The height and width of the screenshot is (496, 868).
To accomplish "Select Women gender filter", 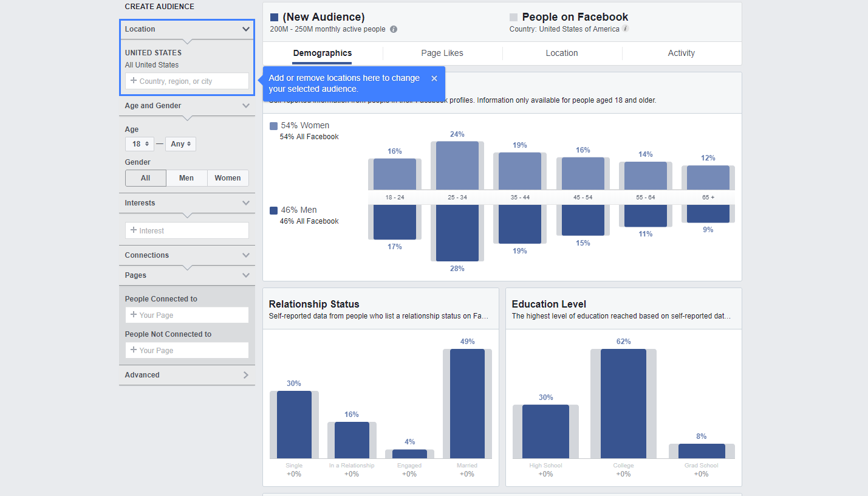I will click(x=228, y=178).
